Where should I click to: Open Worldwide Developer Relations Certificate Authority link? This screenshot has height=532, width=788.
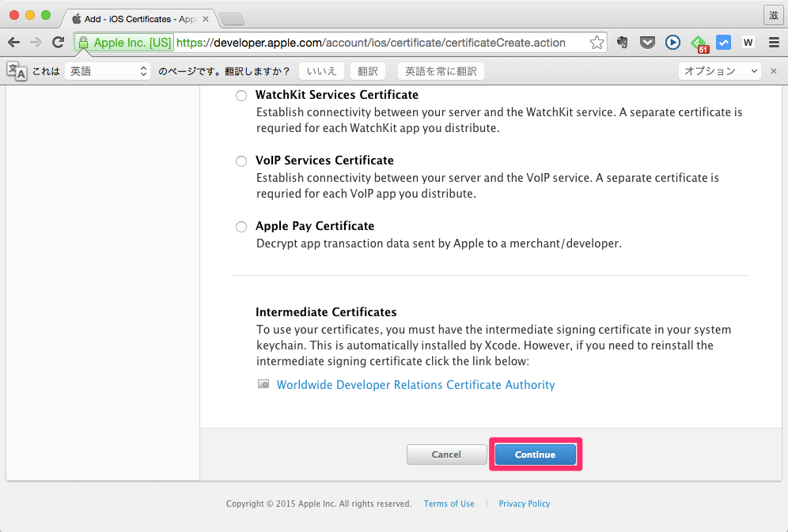(415, 384)
